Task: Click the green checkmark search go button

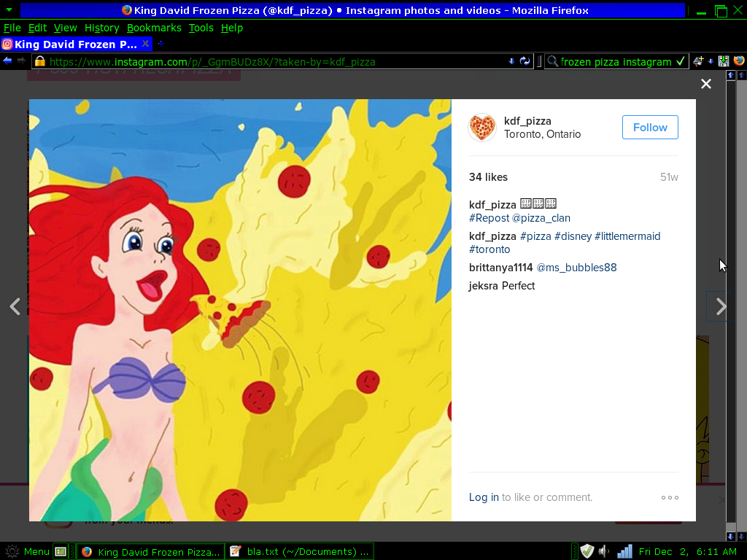Action: pos(681,61)
